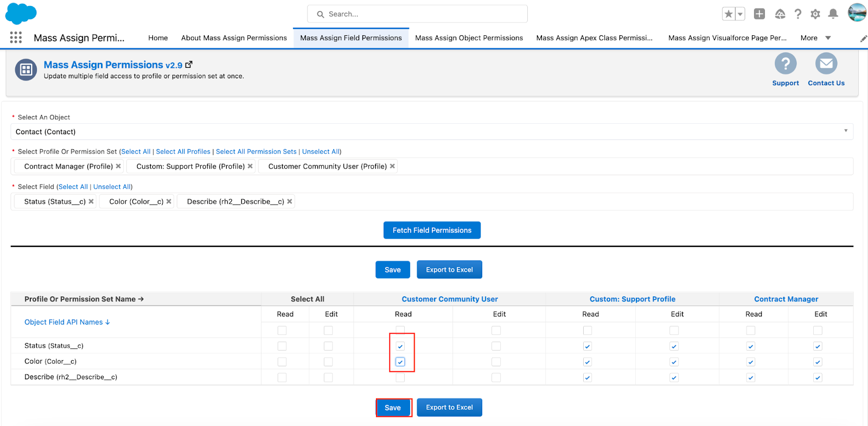Screen dimensions: 868x426
Task: Remove the Describe (rh2__Describe__c) field chip
Action: click(290, 201)
